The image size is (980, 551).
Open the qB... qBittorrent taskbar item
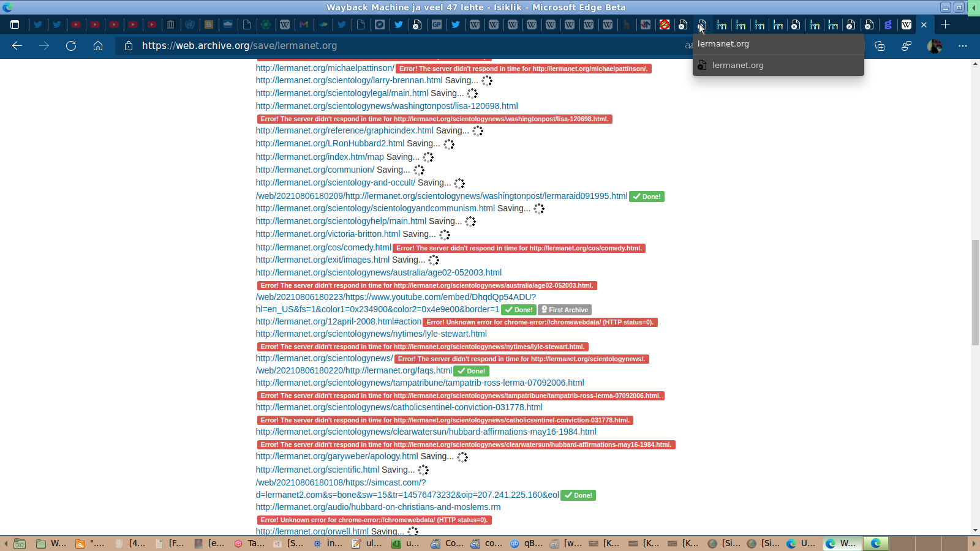[x=527, y=543]
